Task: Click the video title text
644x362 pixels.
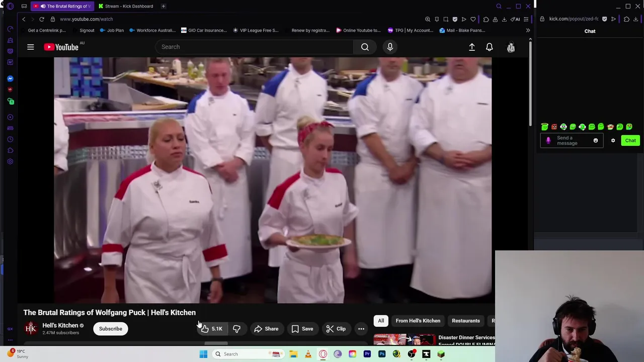Action: click(x=109, y=312)
